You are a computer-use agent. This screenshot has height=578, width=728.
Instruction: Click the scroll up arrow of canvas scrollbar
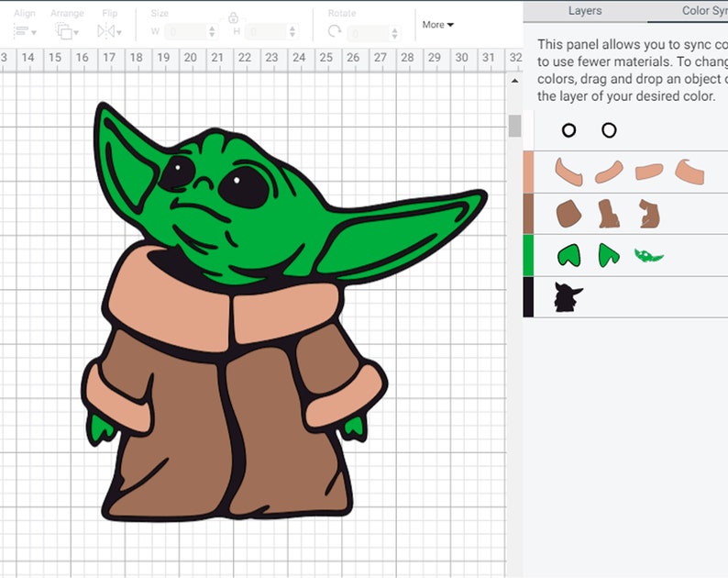coord(514,81)
